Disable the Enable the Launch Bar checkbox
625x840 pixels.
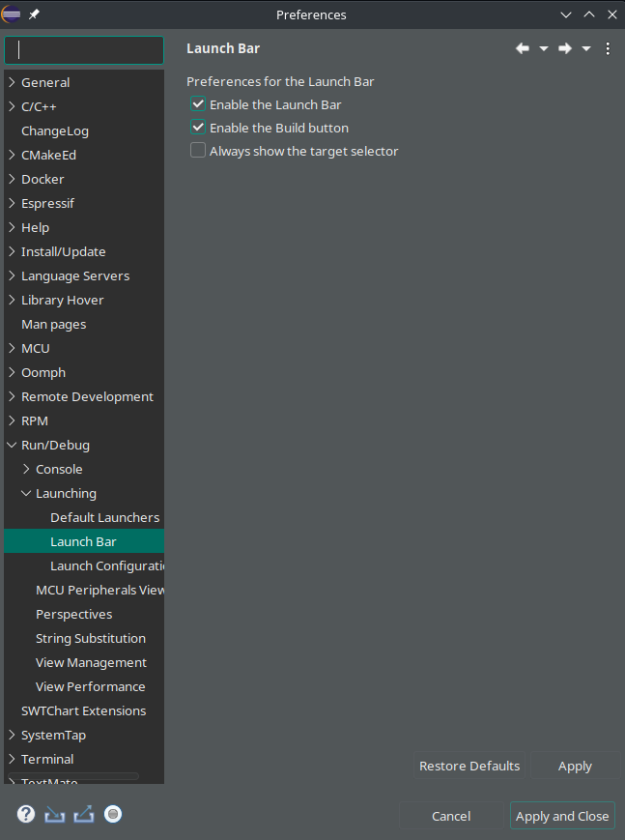[x=198, y=103]
